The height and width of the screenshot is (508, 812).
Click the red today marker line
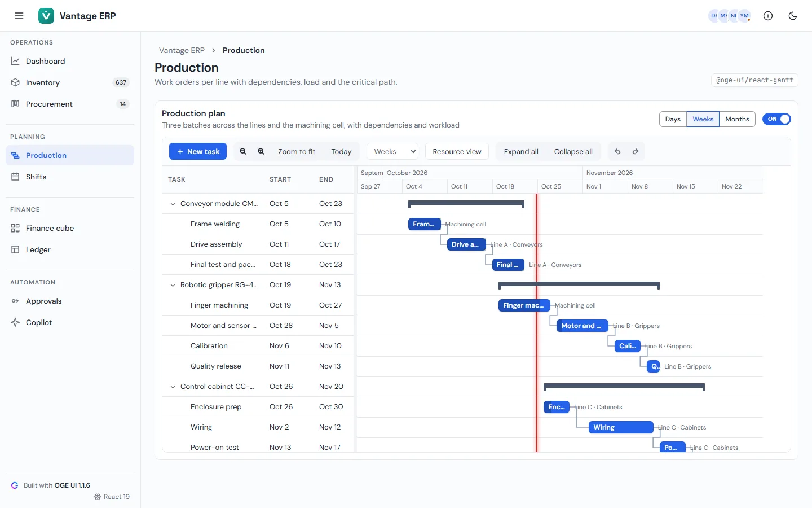click(x=537, y=323)
